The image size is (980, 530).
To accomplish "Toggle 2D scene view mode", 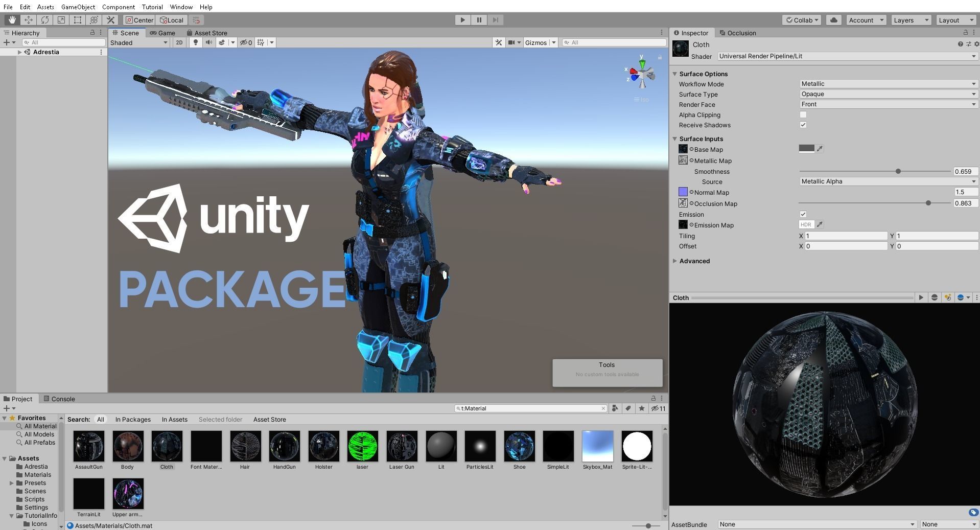I will [179, 42].
